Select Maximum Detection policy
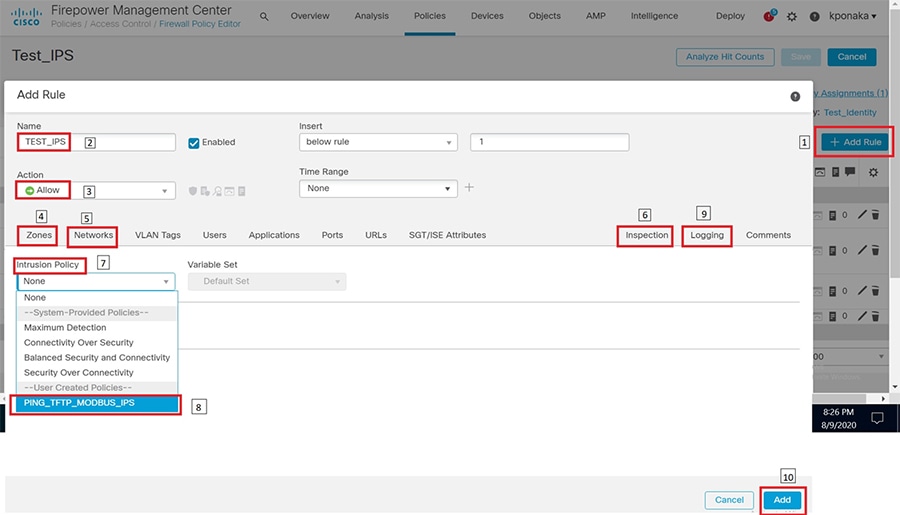 [x=97, y=327]
